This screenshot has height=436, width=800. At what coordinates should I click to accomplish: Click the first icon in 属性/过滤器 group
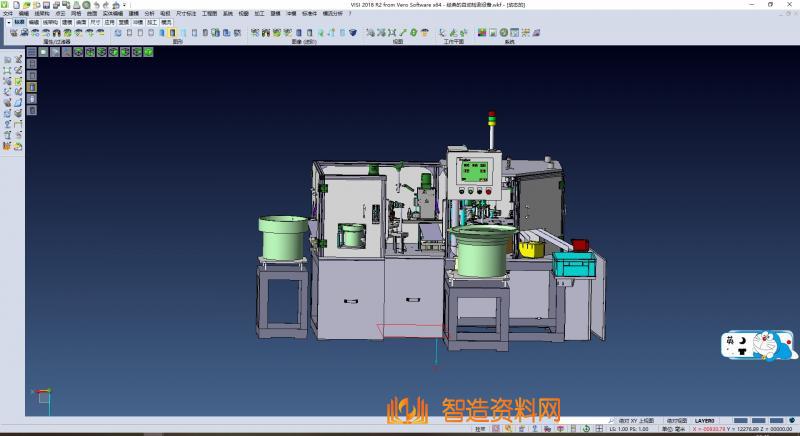point(13,33)
